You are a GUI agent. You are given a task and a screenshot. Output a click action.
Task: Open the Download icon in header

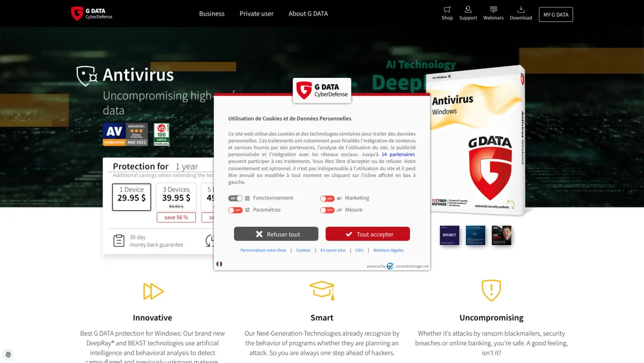click(521, 9)
